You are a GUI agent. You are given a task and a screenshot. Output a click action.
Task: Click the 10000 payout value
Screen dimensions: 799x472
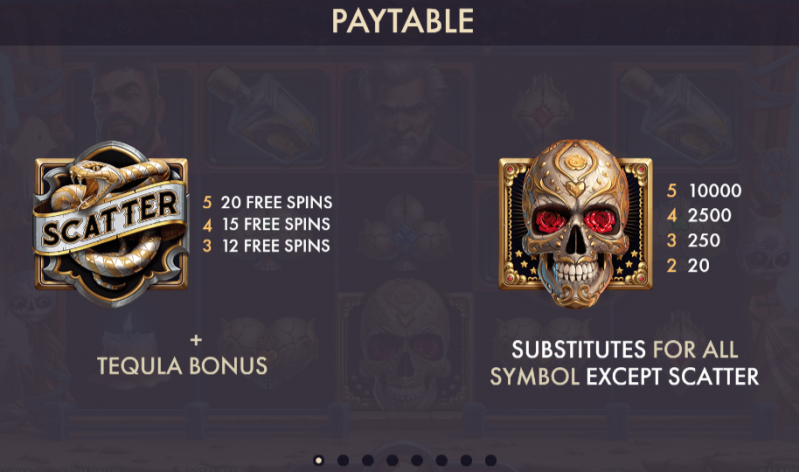(x=715, y=191)
